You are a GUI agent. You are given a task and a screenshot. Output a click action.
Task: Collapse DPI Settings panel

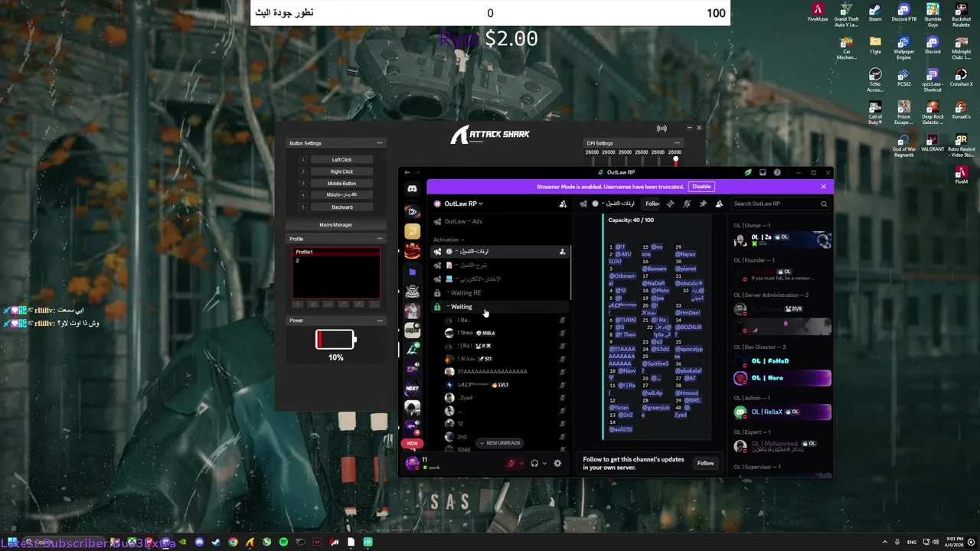676,143
